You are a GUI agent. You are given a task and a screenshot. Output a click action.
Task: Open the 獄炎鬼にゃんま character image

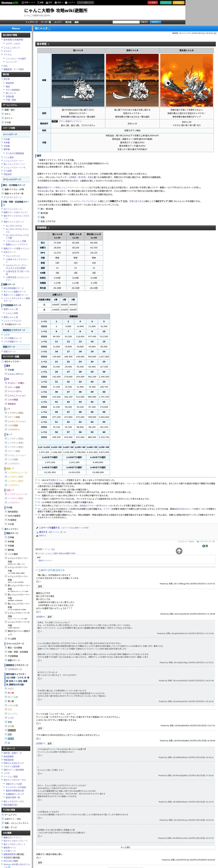click(x=186, y=80)
